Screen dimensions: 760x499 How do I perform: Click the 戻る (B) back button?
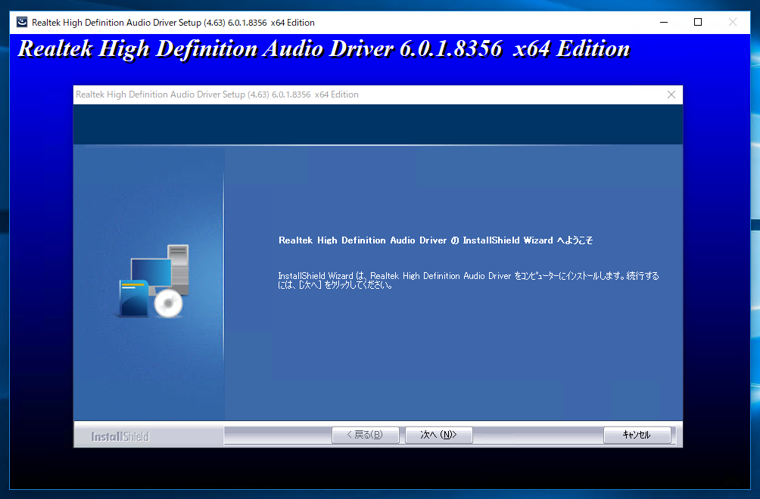tap(365, 435)
